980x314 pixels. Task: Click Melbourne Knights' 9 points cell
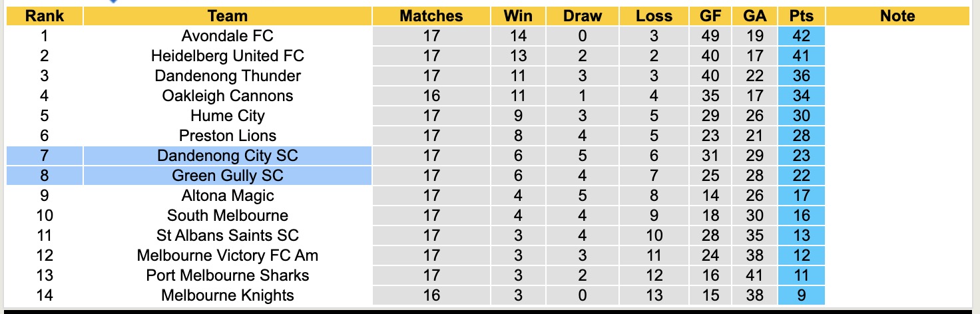[x=801, y=295]
